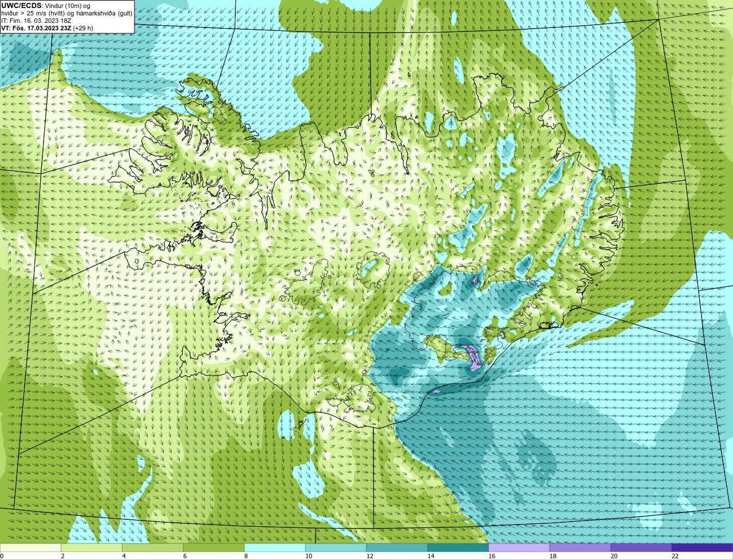Pick the 4–6 m/s light green legend swatch
The width and height of the screenshot is (733, 560).
pyautogui.click(x=153, y=547)
